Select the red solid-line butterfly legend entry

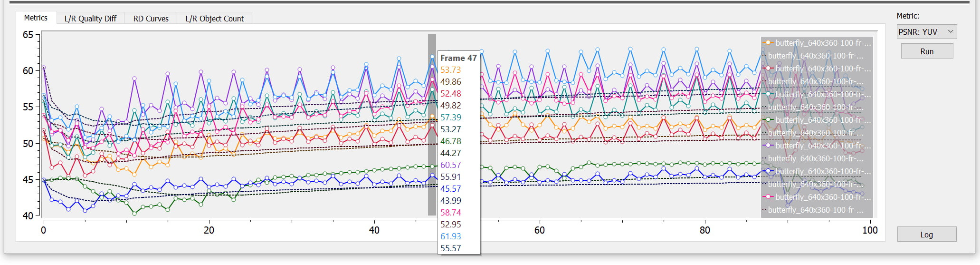point(817,69)
